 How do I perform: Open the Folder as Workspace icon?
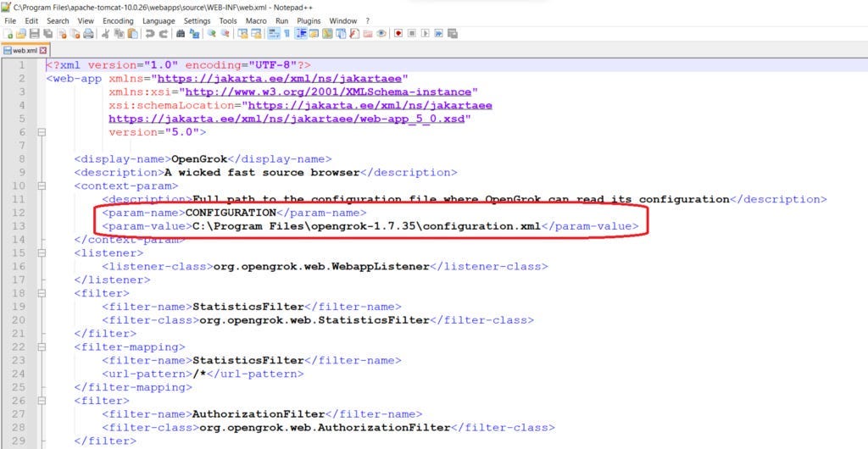click(368, 34)
